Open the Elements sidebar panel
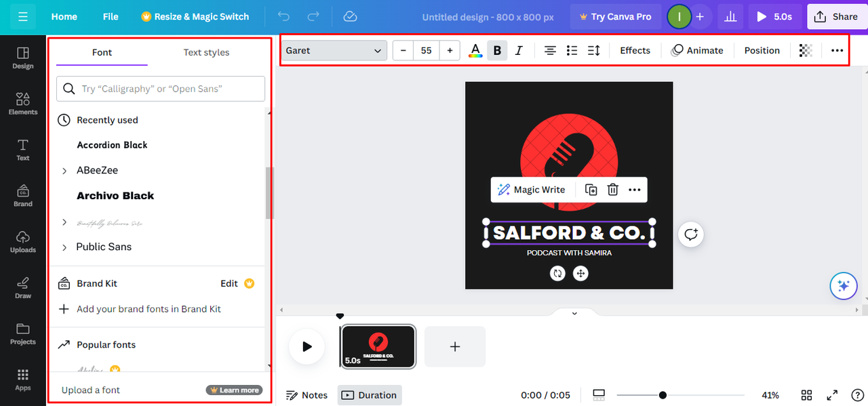Screen dimensions: 868x406 click(23, 104)
